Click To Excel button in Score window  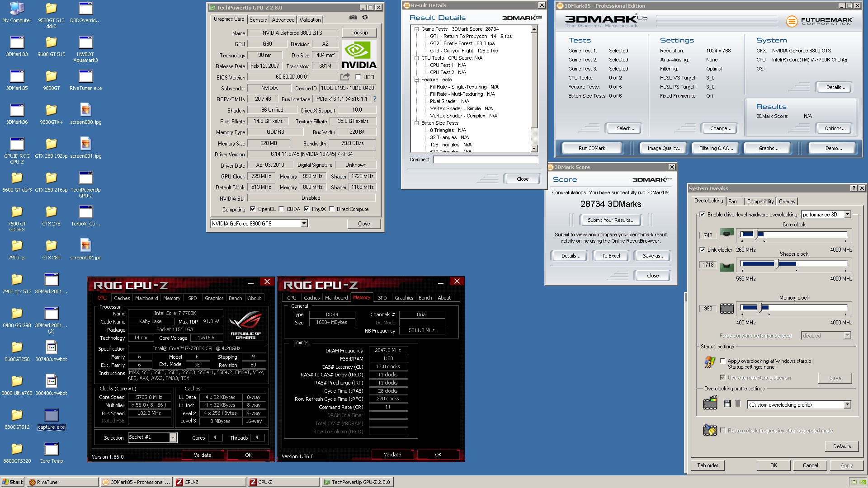(611, 256)
